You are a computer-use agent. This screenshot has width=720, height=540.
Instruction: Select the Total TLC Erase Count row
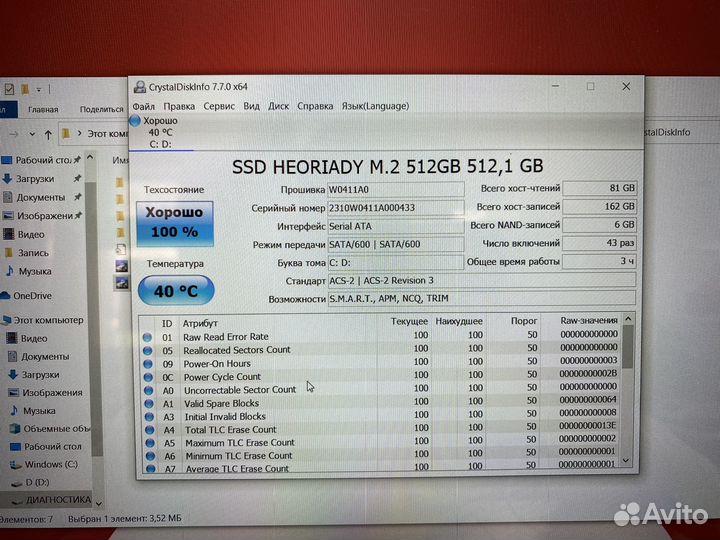381,429
